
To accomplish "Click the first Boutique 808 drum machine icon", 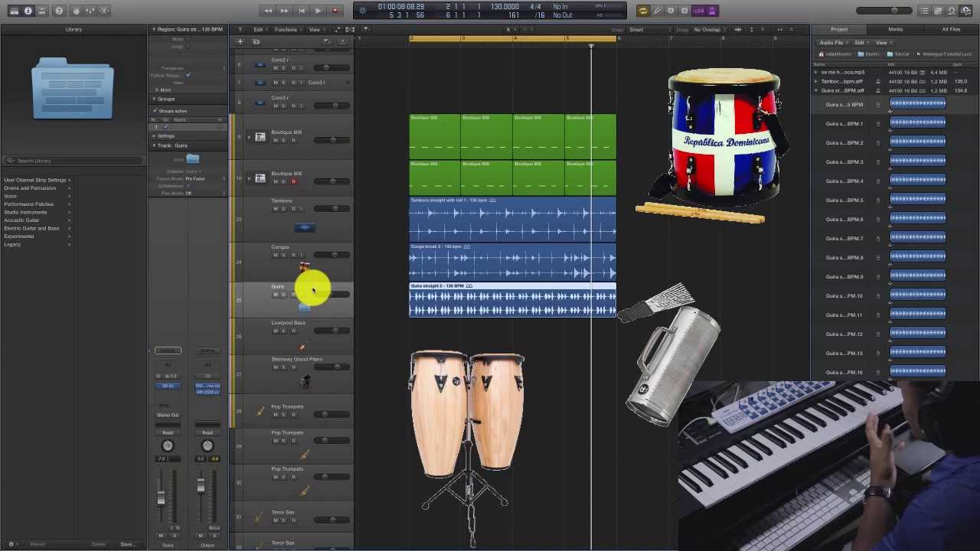I will pos(260,137).
